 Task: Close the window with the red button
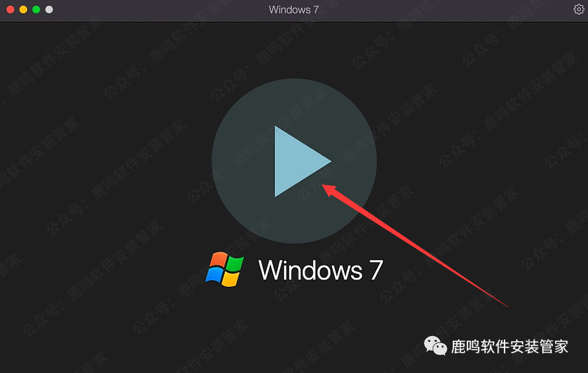click(11, 9)
